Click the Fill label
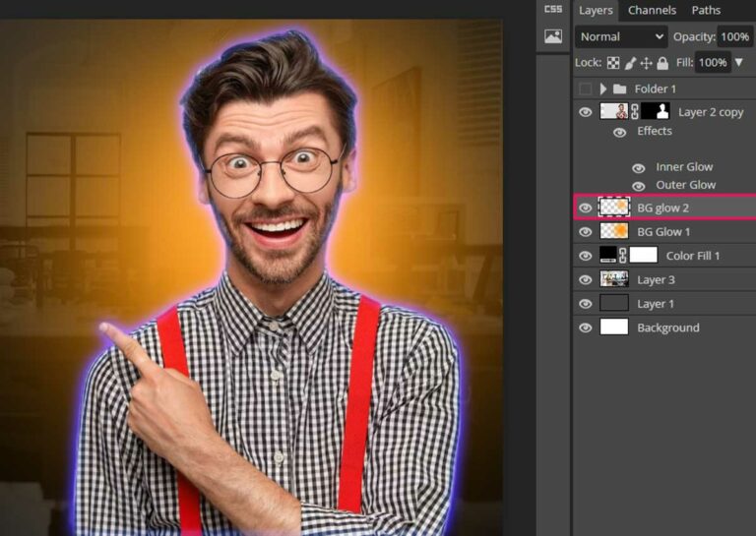This screenshot has height=536, width=756. coord(685,63)
